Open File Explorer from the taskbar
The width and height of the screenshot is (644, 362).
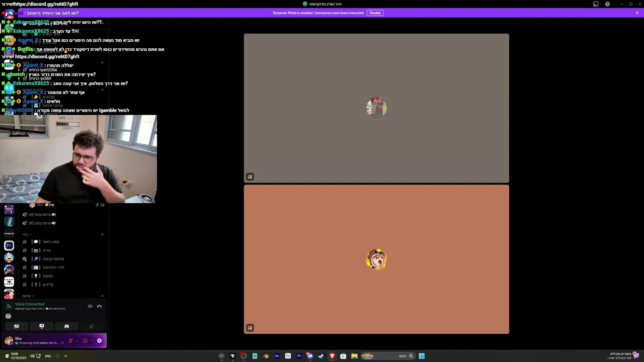[354, 356]
